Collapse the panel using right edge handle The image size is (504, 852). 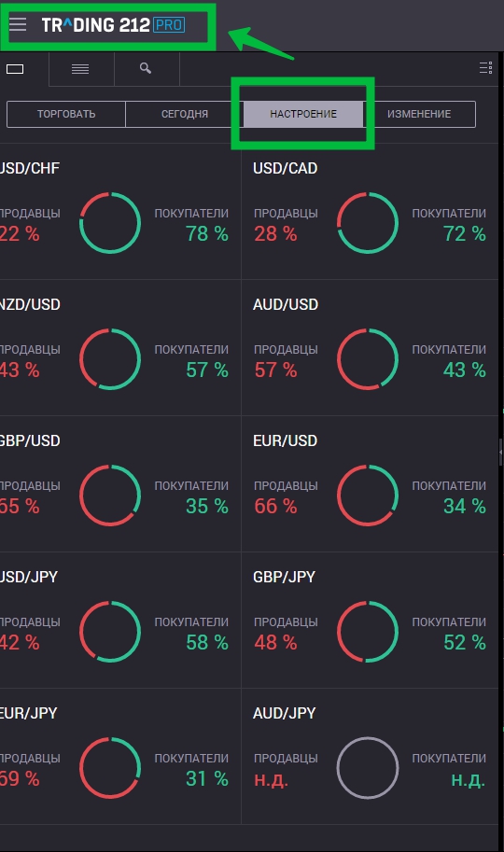tap(501, 452)
